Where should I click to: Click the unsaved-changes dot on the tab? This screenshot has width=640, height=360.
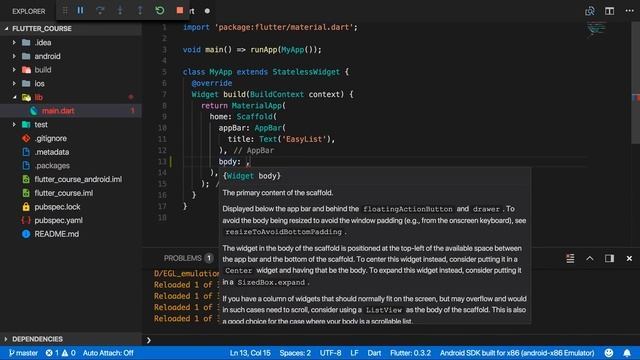point(207,11)
